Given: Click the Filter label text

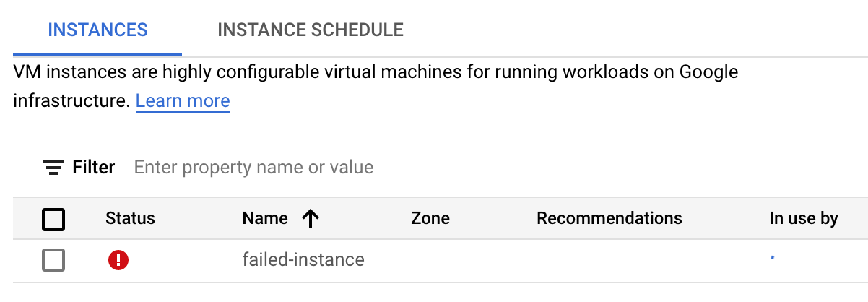Looking at the screenshot, I should pyautogui.click(x=94, y=168).
